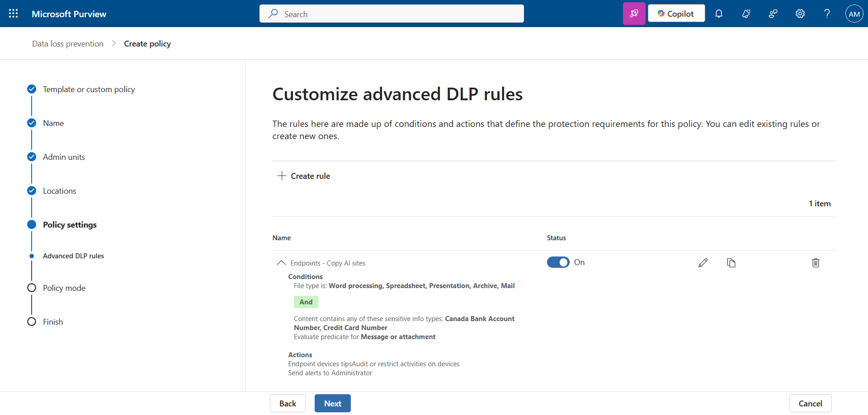Cancel the policy creation
Screen dimensions: 868x415
point(810,403)
